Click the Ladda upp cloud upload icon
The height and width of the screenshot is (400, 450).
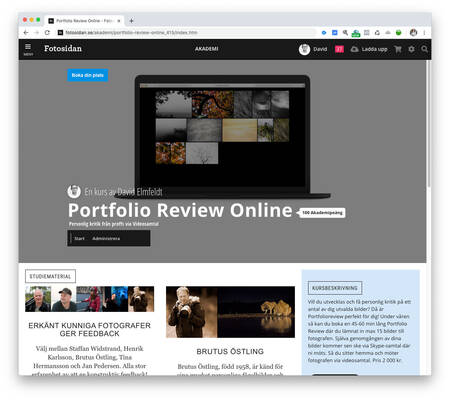click(x=354, y=49)
